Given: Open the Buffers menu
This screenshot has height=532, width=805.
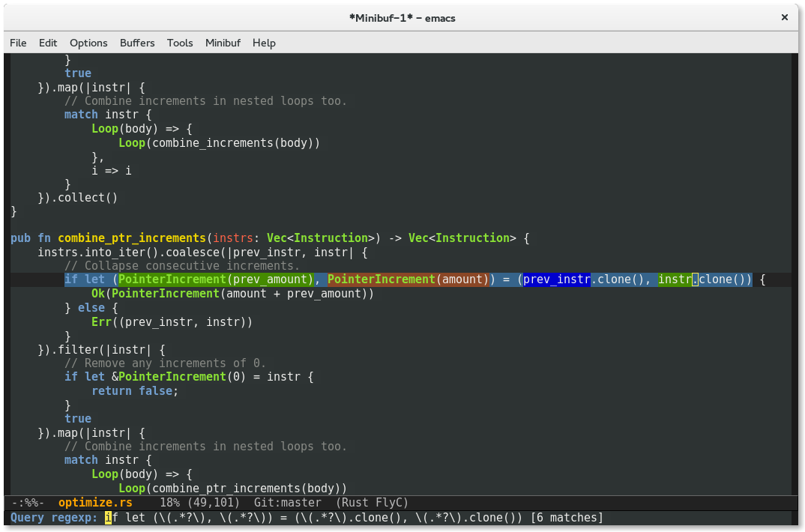Looking at the screenshot, I should click(x=137, y=43).
